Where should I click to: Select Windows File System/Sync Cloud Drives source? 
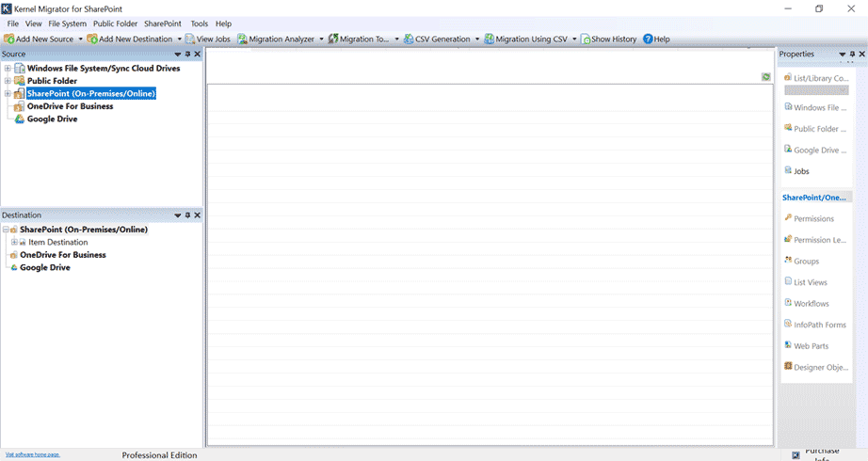click(x=104, y=68)
